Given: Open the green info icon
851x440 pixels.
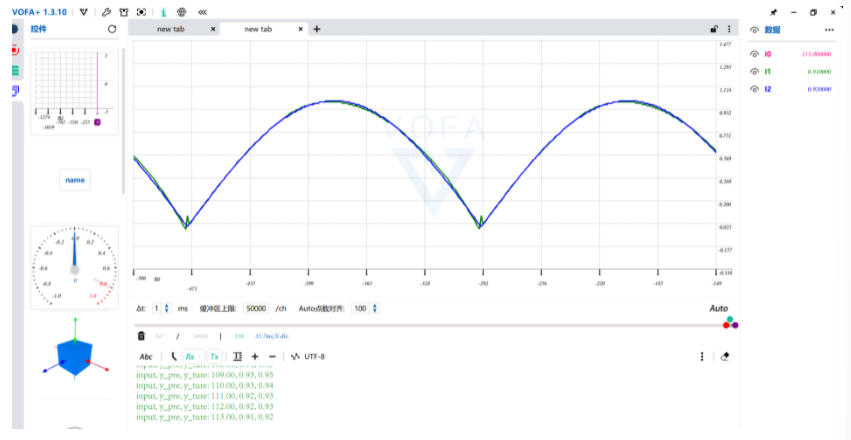Looking at the screenshot, I should (x=163, y=12).
